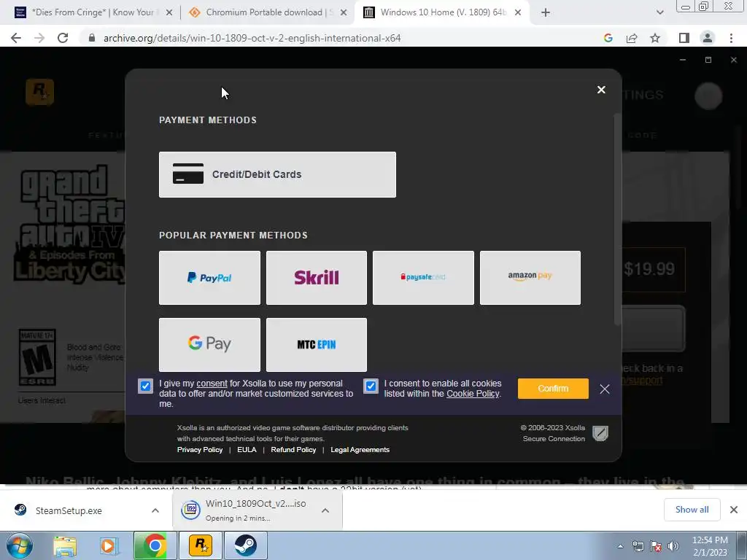Open the Legal Agreements link
The height and width of the screenshot is (560, 747).
(360, 449)
